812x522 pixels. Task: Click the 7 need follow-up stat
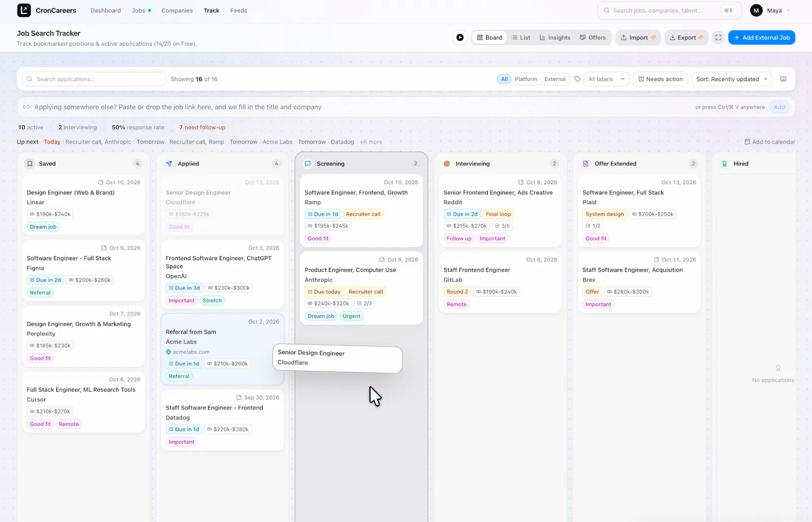(x=202, y=128)
